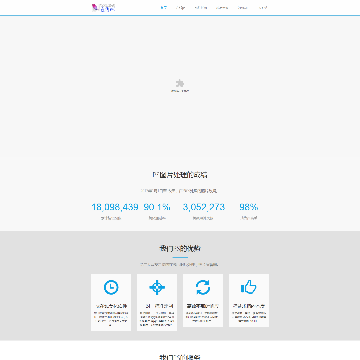Click the crosshair target icon
The width and height of the screenshot is (360, 360).
click(157, 287)
